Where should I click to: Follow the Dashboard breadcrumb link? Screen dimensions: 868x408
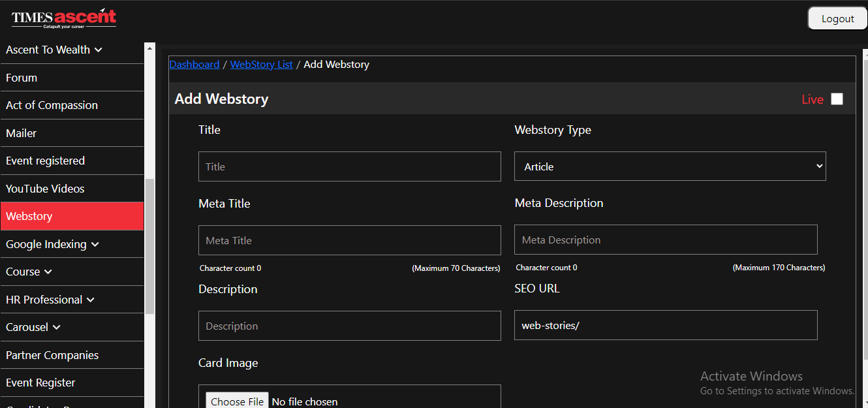point(194,64)
